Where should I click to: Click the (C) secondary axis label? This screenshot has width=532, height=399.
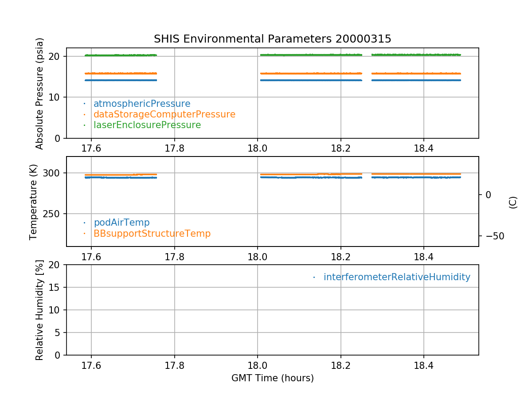[x=512, y=202]
